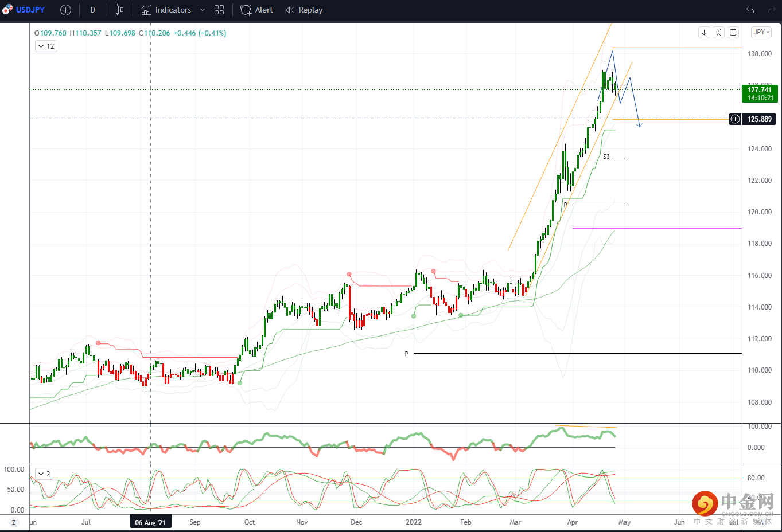The width and height of the screenshot is (782, 532).
Task: Open the candlestick chart style icon
Action: [x=119, y=10]
